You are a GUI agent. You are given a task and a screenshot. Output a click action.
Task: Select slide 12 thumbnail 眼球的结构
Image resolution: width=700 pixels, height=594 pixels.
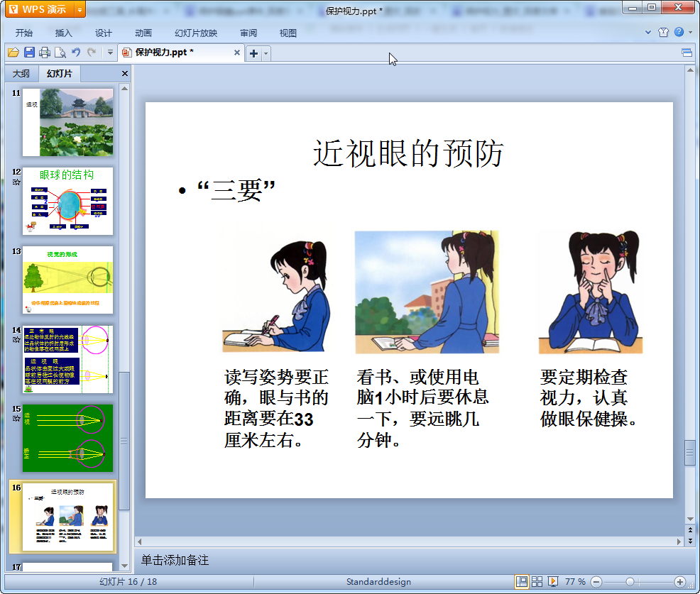tap(68, 201)
